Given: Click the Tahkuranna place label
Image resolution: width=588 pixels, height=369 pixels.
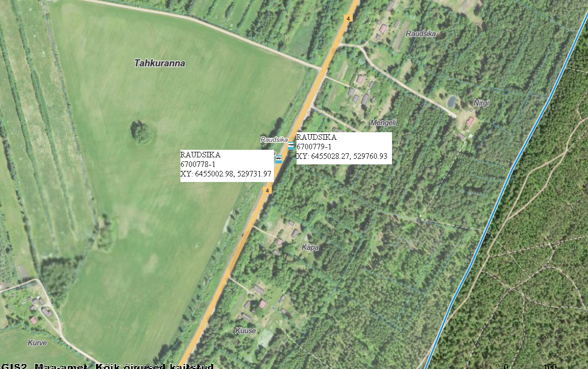Looking at the screenshot, I should (160, 63).
